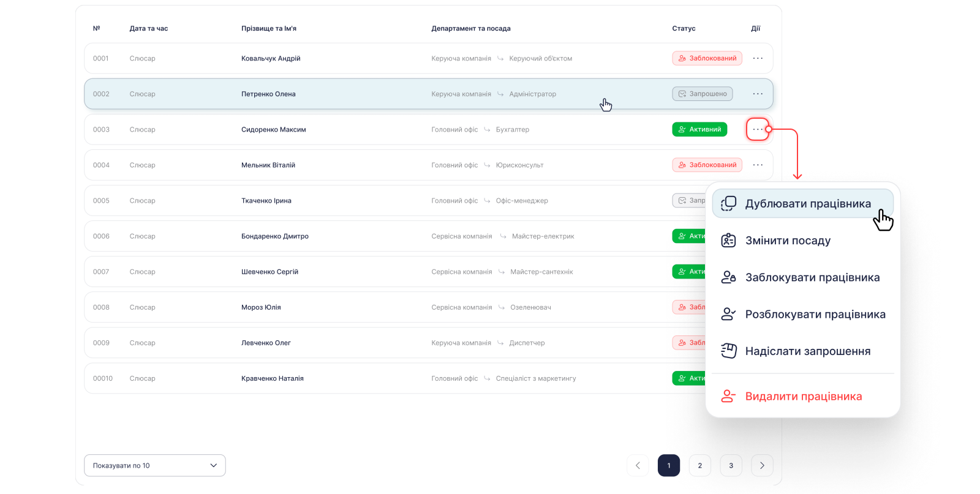Click column header Дата та час
Viewport: 980px width, 494px height.
click(149, 28)
